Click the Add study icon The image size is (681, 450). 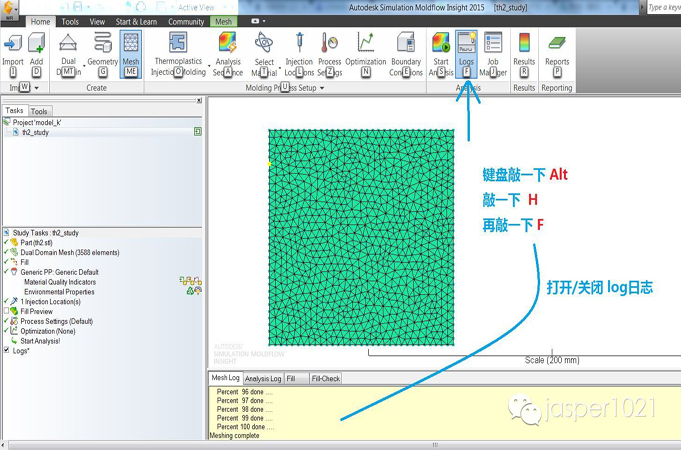[x=36, y=44]
